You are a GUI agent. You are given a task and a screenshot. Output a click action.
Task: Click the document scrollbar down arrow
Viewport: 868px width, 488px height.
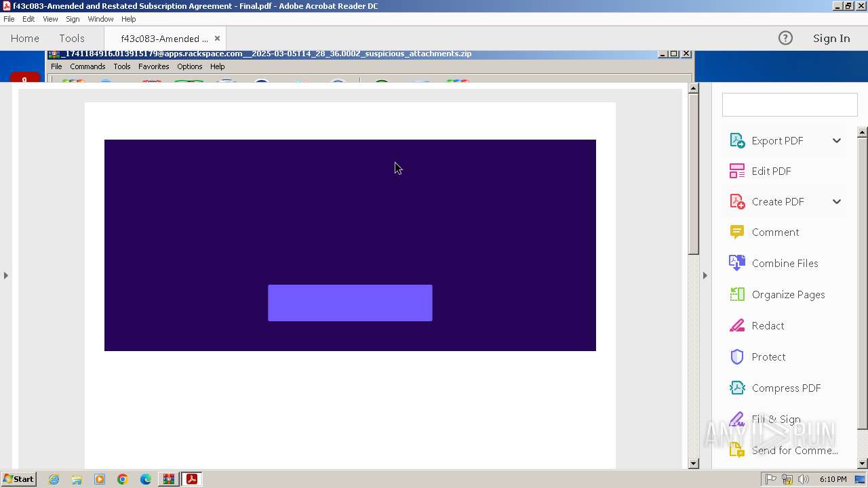click(x=693, y=464)
